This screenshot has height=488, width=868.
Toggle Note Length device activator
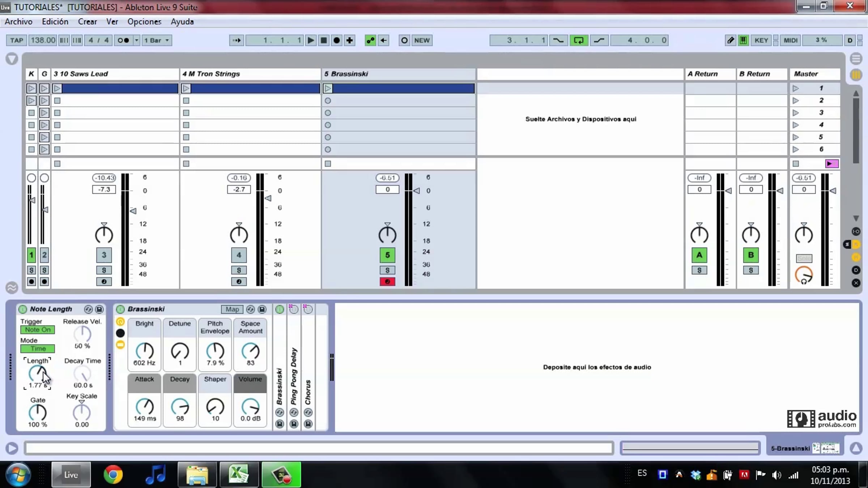[x=22, y=309]
